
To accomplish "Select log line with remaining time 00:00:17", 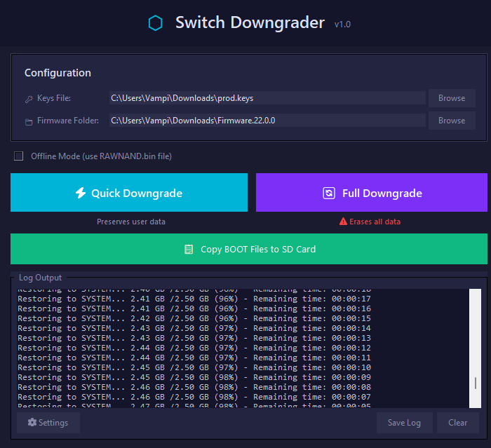I will pyautogui.click(x=194, y=299).
